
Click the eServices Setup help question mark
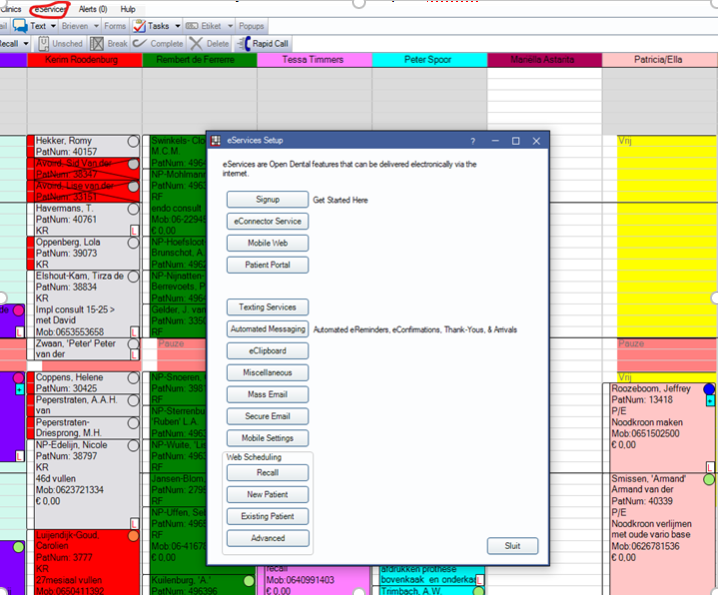tap(473, 141)
